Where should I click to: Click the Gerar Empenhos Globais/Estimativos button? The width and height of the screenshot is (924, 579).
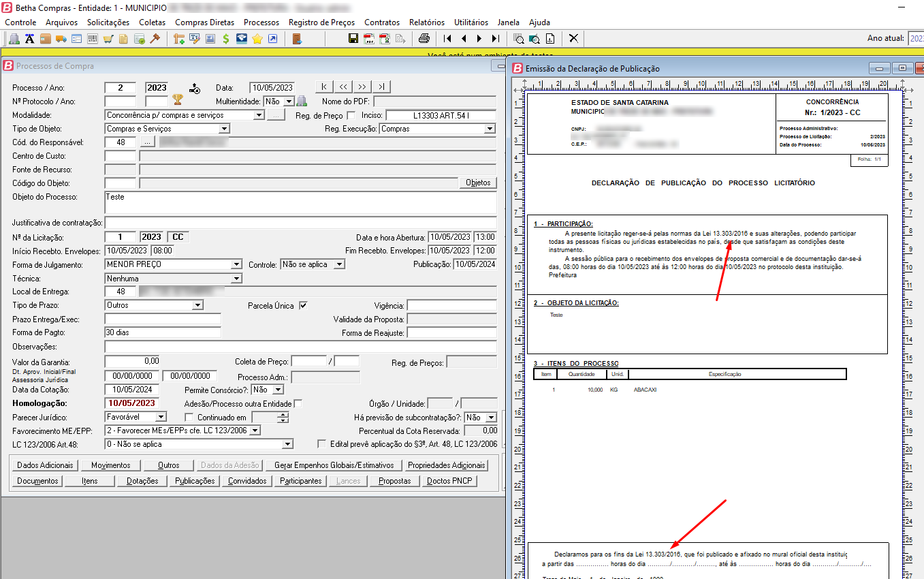click(x=334, y=465)
